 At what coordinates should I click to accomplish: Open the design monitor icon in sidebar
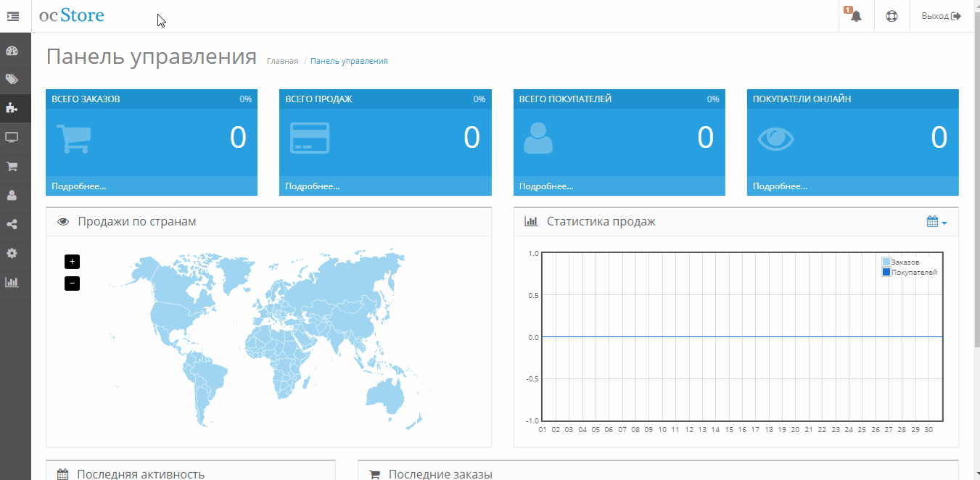point(12,137)
